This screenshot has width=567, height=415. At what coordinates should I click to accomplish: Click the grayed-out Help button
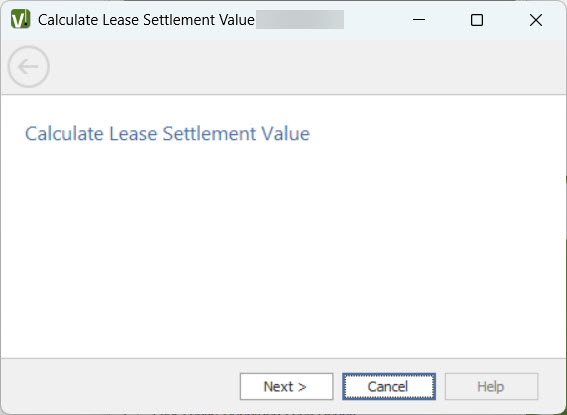click(491, 386)
